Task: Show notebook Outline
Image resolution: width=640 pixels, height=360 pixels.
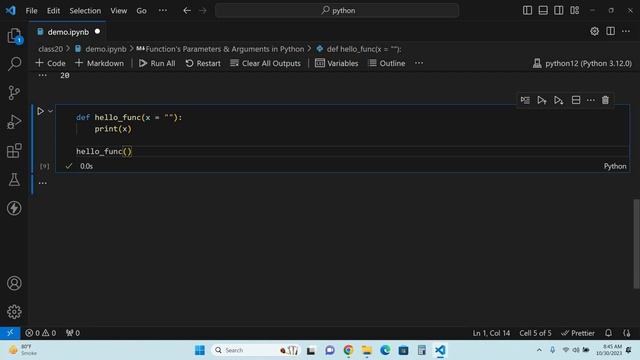Action: [387, 63]
